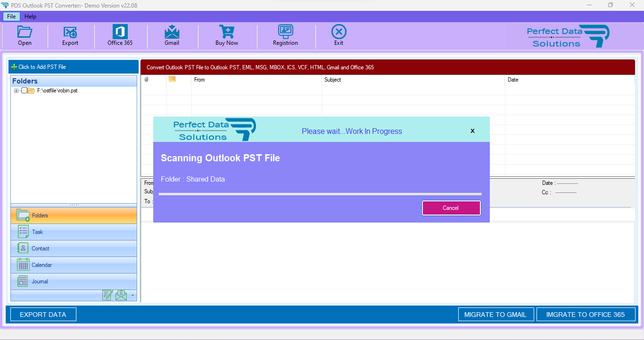Click the EXPORT DATA button
This screenshot has width=644, height=340.
(43, 315)
